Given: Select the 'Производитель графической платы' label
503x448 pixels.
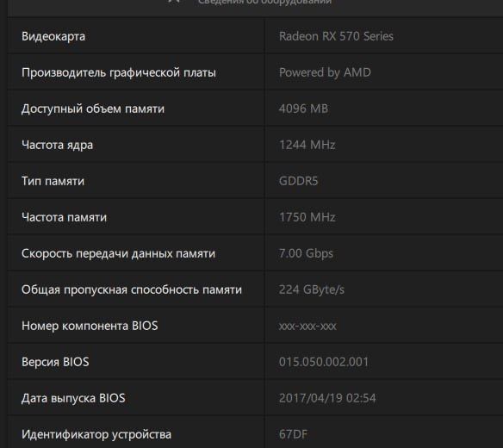Looking at the screenshot, I should (x=119, y=73).
